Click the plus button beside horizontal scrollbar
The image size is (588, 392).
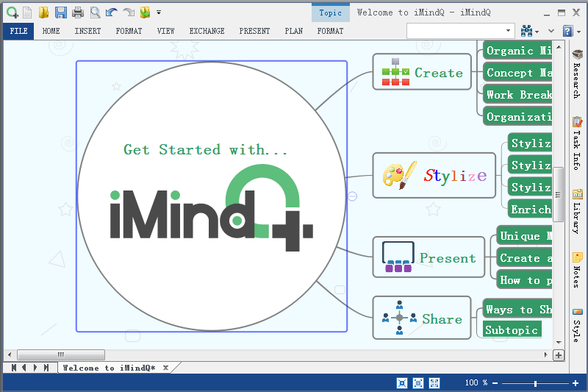pyautogui.click(x=559, y=355)
